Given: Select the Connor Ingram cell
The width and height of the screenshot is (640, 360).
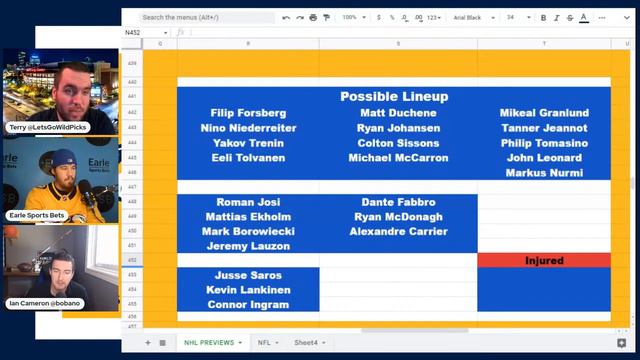Looking at the screenshot, I should coord(248,304).
